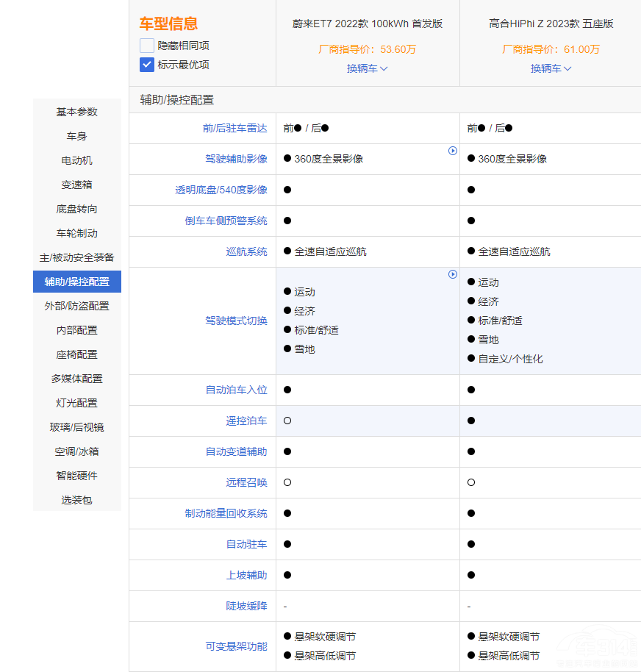Open 换辆车 dropdown under 蔚来ET7

367,68
